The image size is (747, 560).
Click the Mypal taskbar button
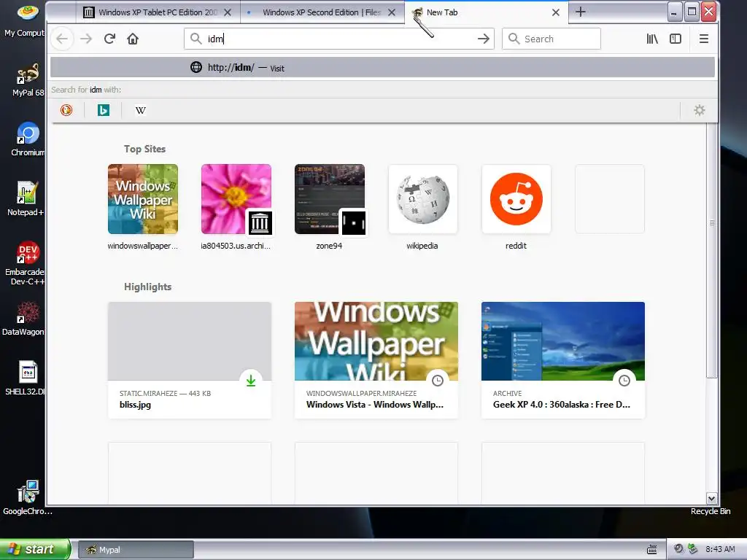point(136,550)
